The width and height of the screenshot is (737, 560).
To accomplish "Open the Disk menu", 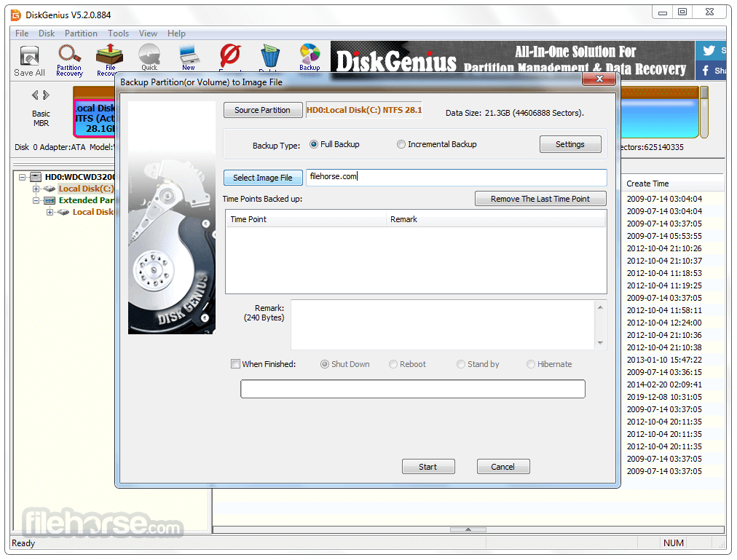I will point(47,33).
